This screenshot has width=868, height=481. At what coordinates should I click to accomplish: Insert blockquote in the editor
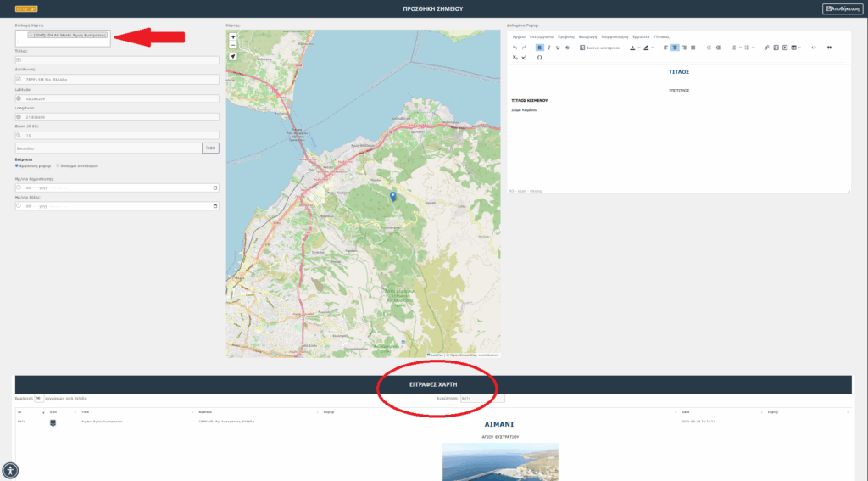(x=829, y=48)
